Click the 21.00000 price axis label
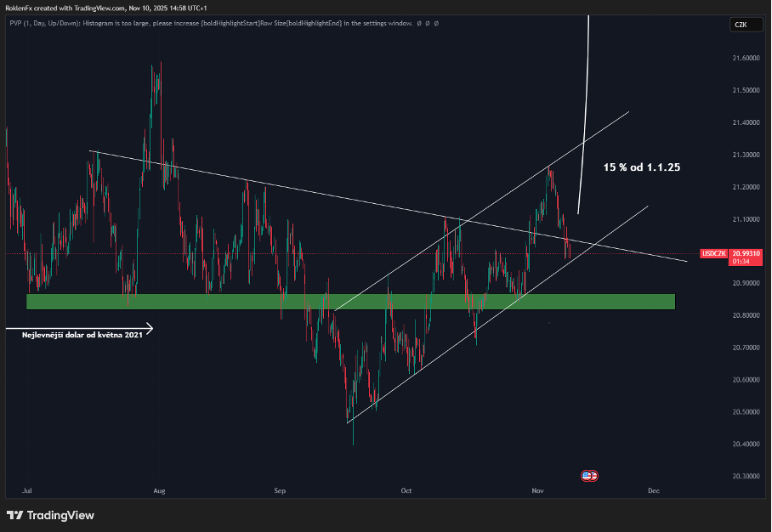772x532 pixels. tap(746, 252)
